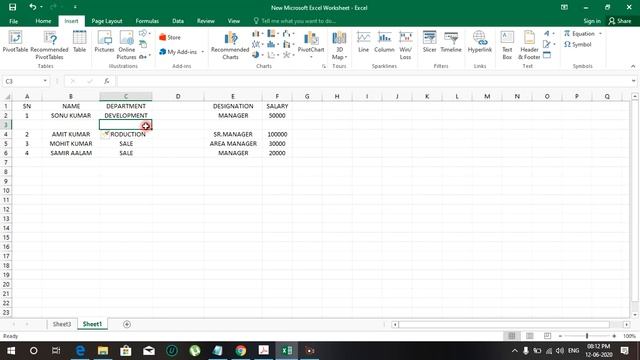This screenshot has height=360, width=640.
Task: Undo the last action
Action: pos(32,7)
